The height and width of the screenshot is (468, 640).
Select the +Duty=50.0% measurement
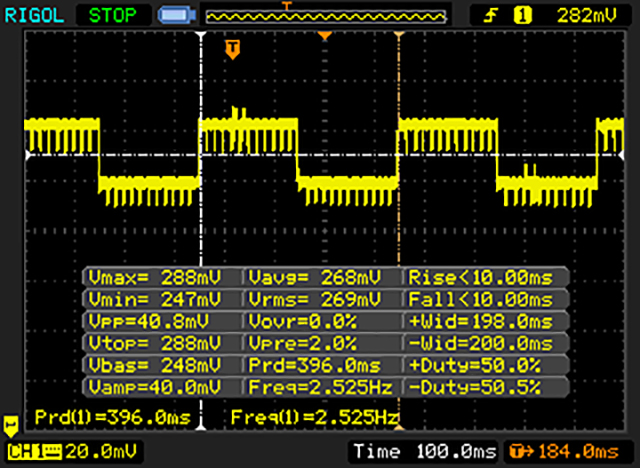[x=486, y=364]
